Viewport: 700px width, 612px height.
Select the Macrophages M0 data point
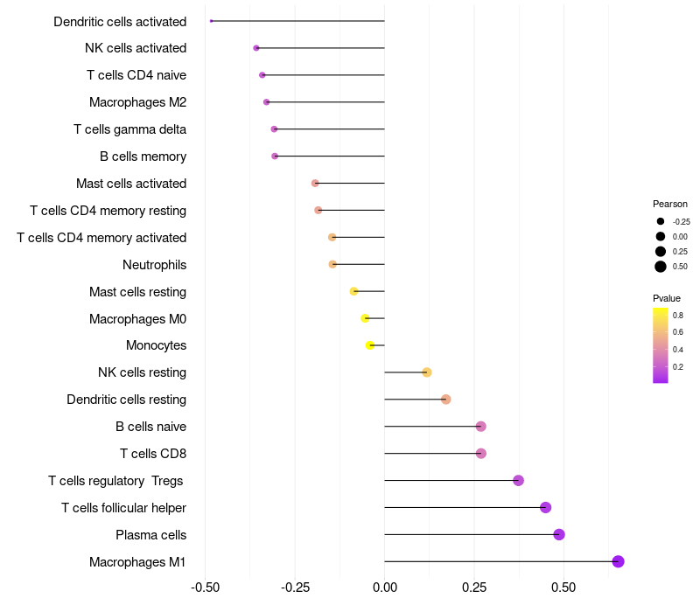pyautogui.click(x=365, y=318)
